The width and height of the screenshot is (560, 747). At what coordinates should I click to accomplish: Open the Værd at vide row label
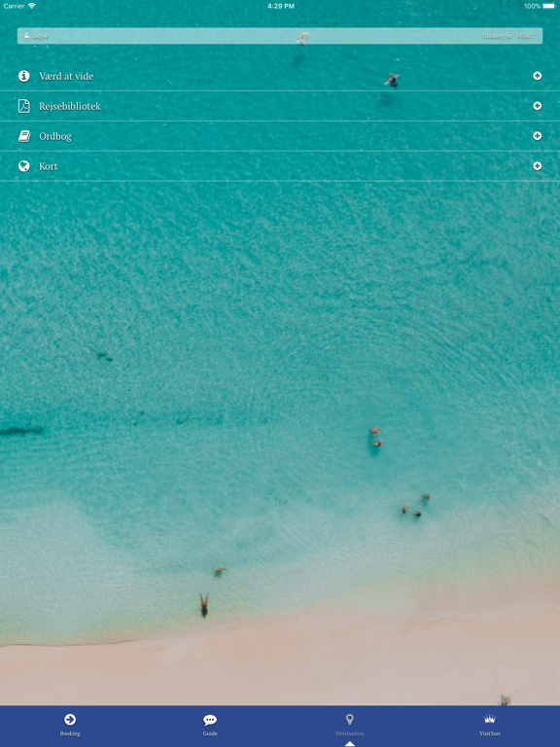pos(66,76)
